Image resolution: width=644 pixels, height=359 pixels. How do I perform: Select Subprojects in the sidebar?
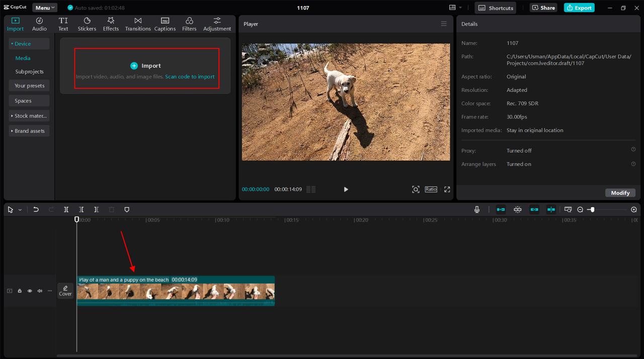pyautogui.click(x=29, y=72)
